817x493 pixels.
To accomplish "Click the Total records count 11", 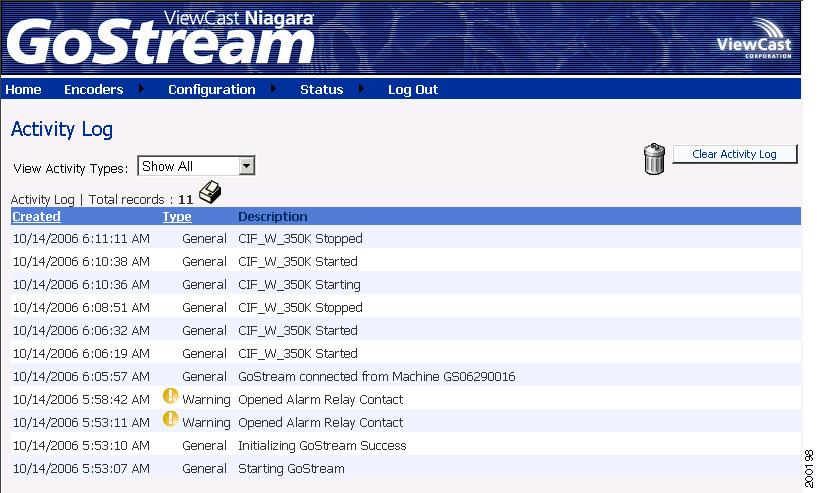I will [185, 200].
